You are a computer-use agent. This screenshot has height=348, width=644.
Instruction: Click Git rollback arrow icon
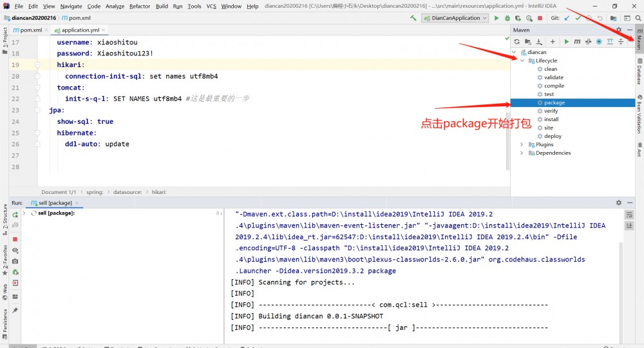point(600,18)
